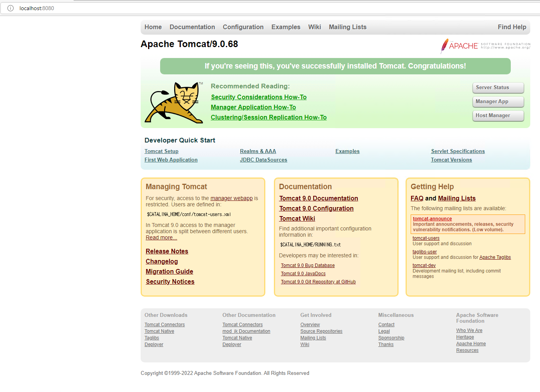The height and width of the screenshot is (392, 540).
Task: Open the Tomcat Wiki link
Action: [x=297, y=218]
